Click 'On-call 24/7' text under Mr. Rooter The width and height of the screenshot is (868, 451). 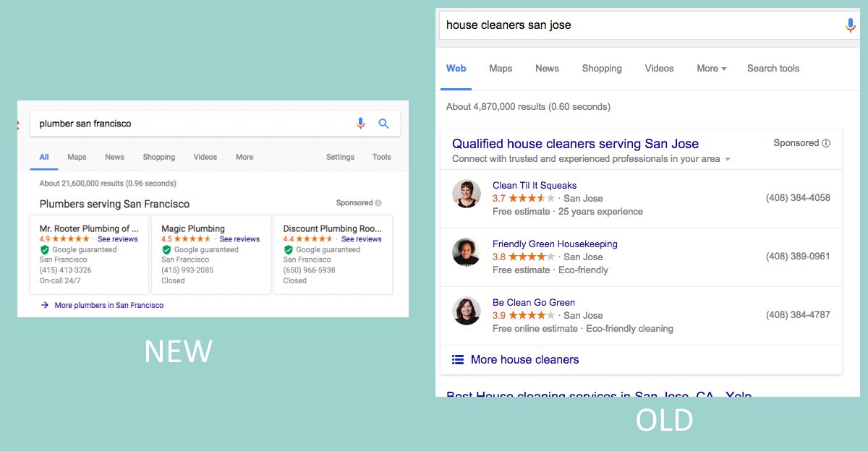coord(60,280)
